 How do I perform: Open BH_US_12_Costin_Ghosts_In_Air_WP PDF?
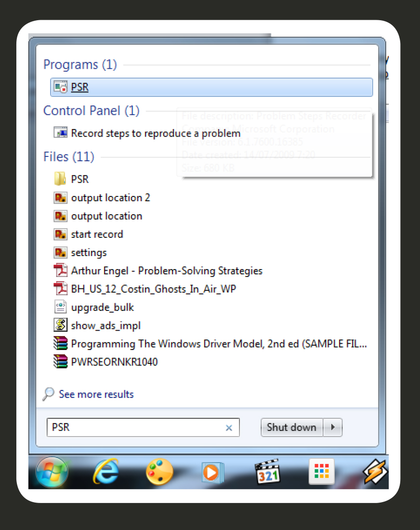pos(153,289)
